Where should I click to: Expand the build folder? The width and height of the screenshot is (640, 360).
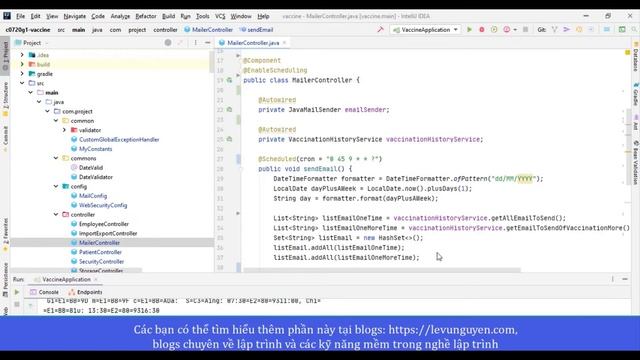pos(22,64)
